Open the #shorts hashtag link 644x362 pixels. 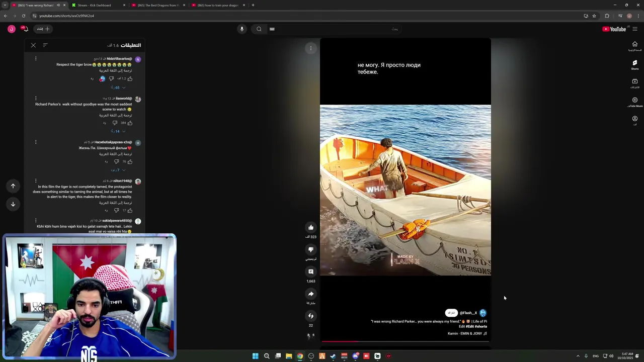480,326
